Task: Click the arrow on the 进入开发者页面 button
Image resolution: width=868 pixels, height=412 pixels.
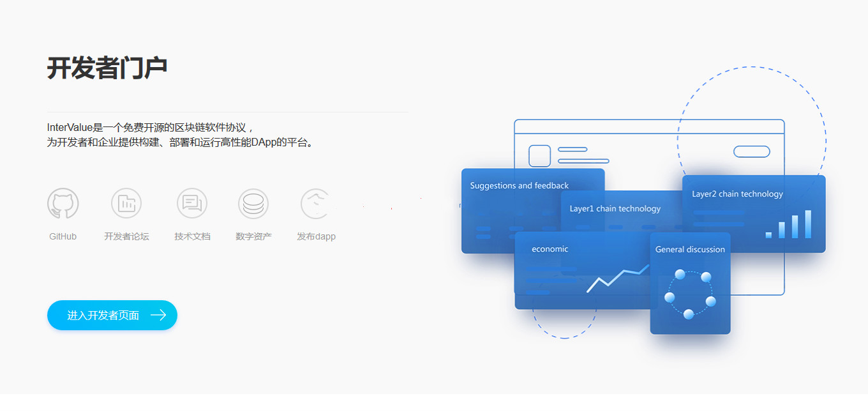Action: coord(158,315)
